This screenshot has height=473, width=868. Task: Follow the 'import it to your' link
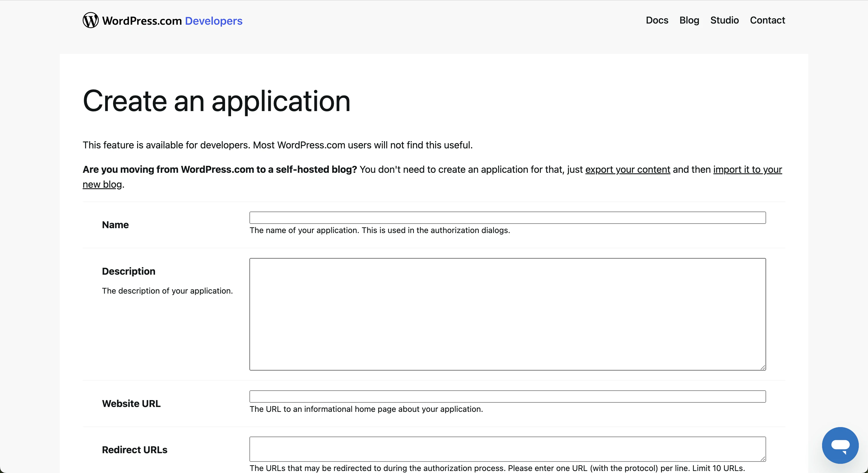coord(747,169)
